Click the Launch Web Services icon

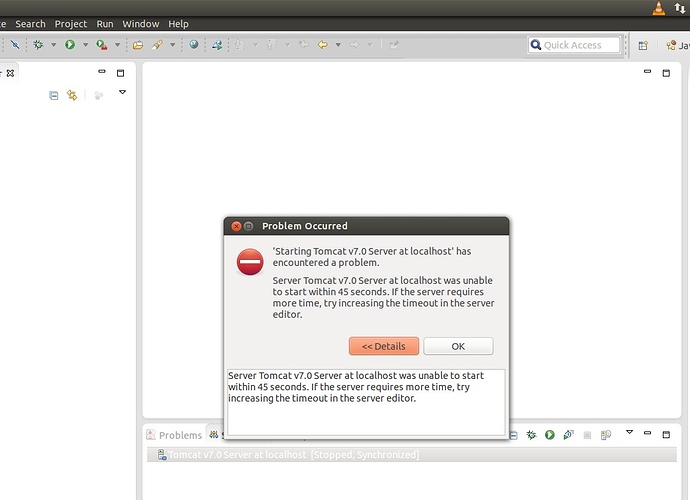pos(217,44)
